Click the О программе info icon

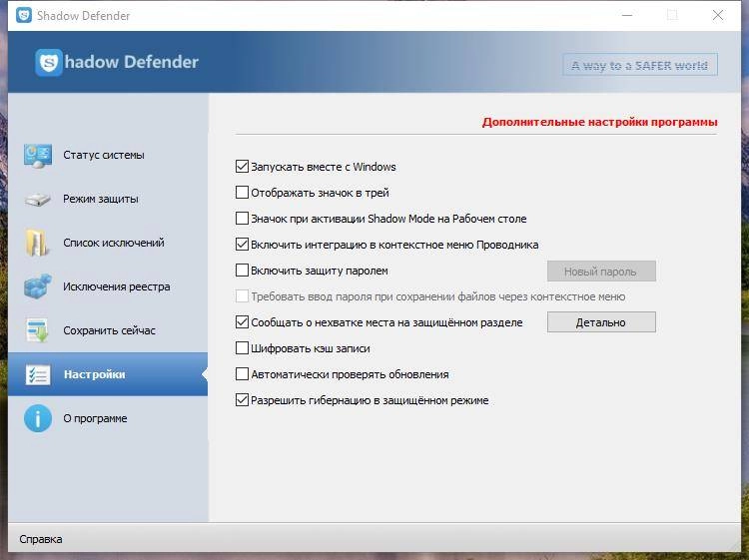(x=38, y=418)
